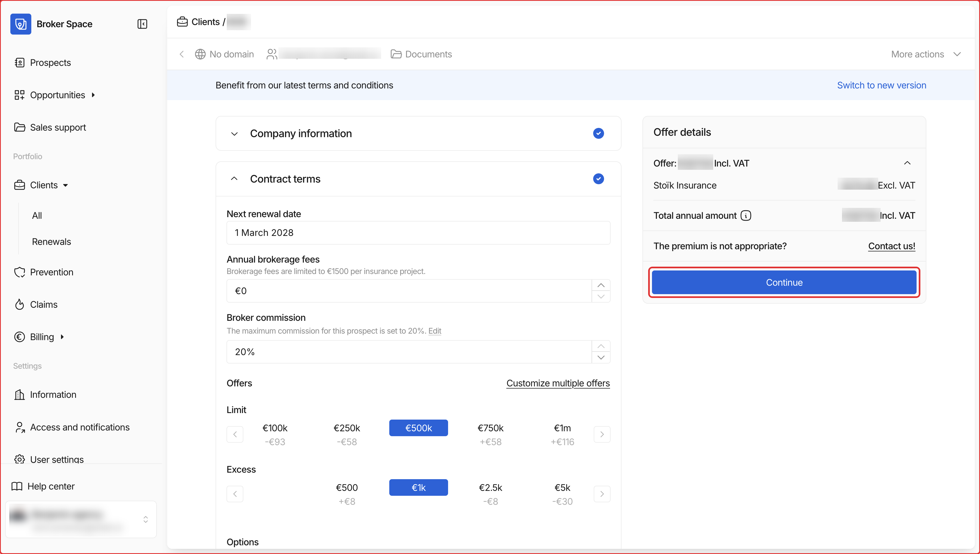Screen dimensions: 980x554
Task: Click Switch to new version link
Action: [x=881, y=85]
